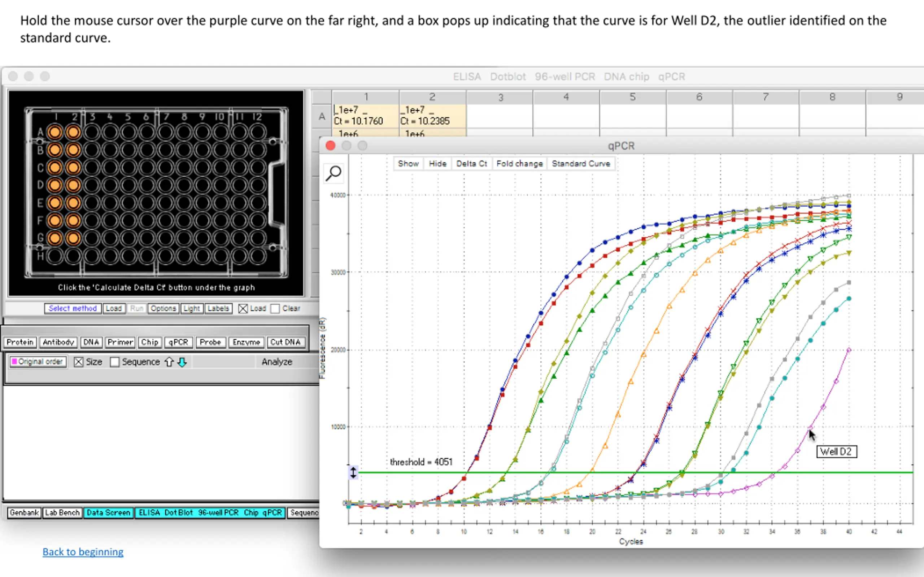
Task: Check the Sequence checkbox
Action: [x=114, y=362]
